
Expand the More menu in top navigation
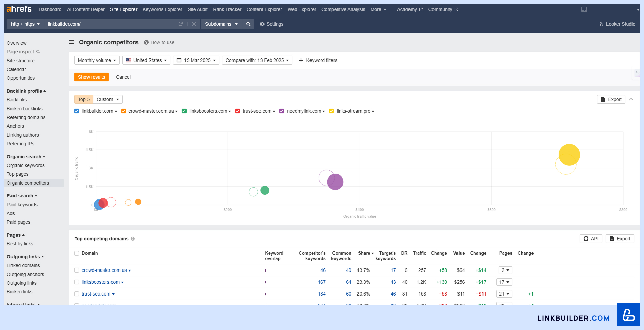point(378,9)
